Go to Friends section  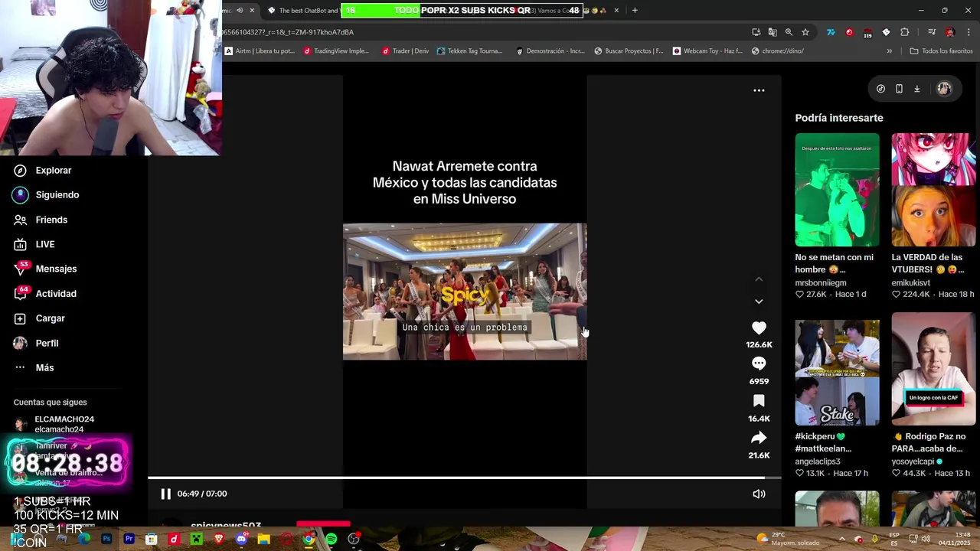41,220
